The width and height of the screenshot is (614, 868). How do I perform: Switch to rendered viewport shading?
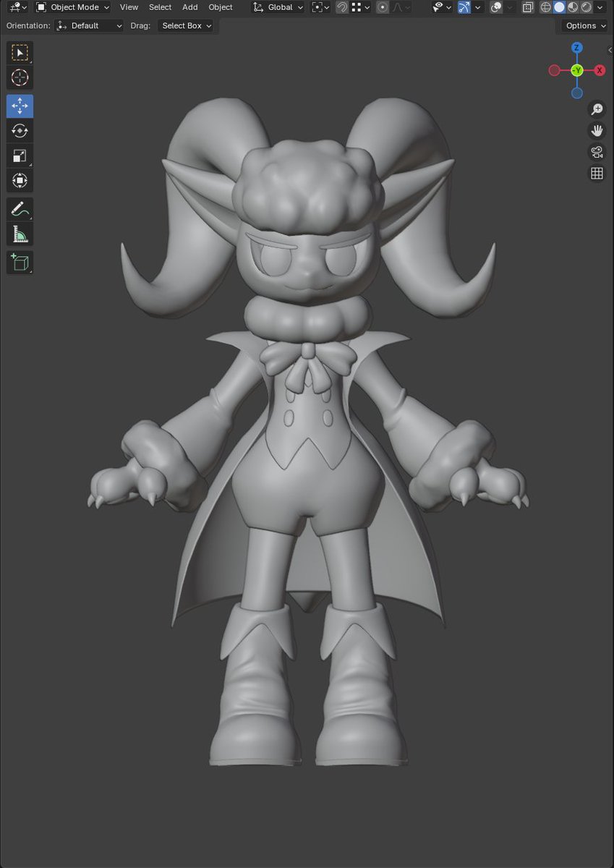586,7
